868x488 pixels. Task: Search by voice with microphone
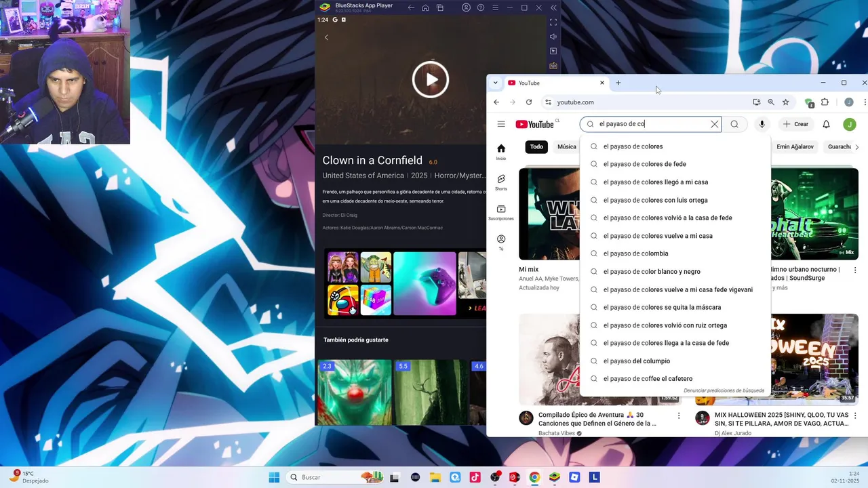762,124
